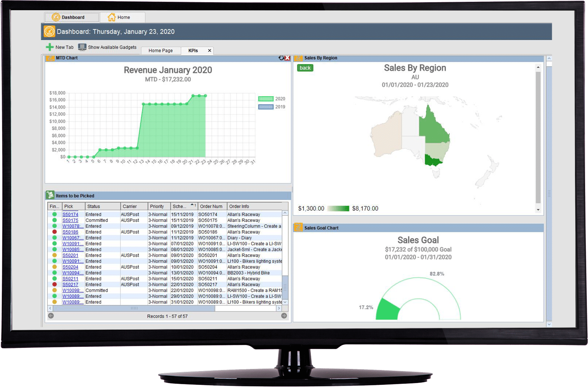Open pick link S50201
Viewport: 588px width, 391px height.
tap(70, 255)
